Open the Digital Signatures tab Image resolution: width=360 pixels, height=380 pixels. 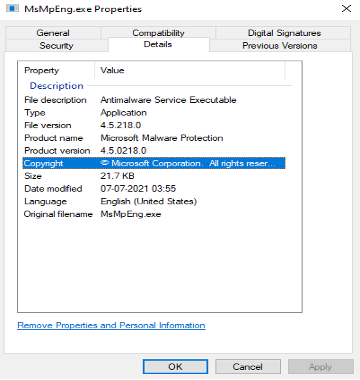point(284,33)
